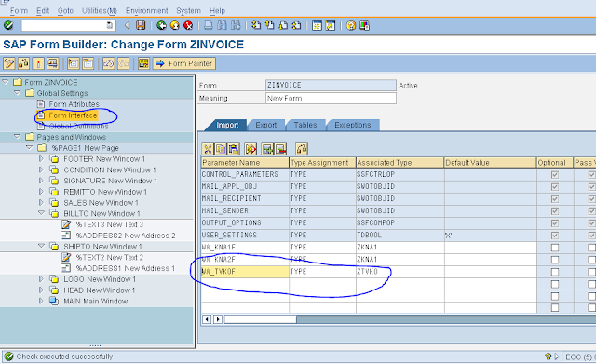Expand the MAIN Main Window node
596x364 pixels.
(41, 301)
